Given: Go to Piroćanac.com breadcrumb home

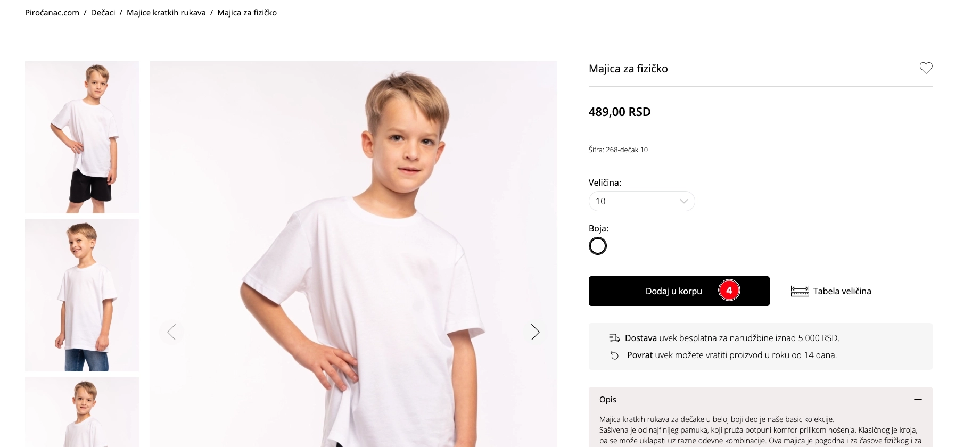Looking at the screenshot, I should [x=52, y=12].
